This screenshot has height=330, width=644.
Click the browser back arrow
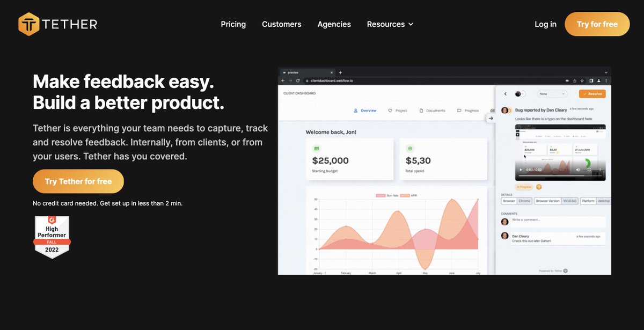(283, 80)
